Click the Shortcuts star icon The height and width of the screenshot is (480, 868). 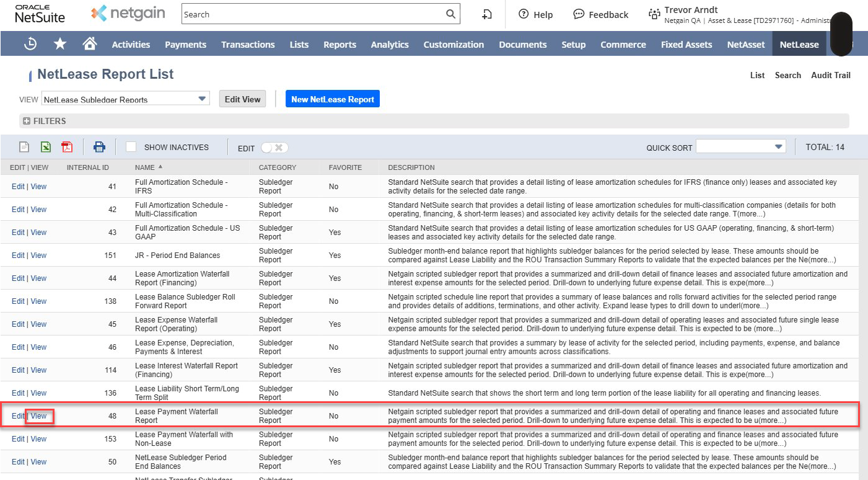click(60, 44)
